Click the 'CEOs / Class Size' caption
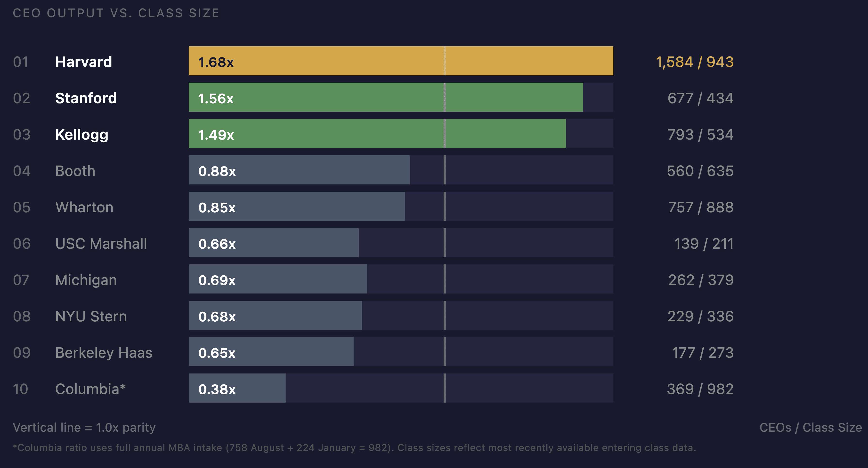This screenshot has width=868, height=468. (x=810, y=427)
